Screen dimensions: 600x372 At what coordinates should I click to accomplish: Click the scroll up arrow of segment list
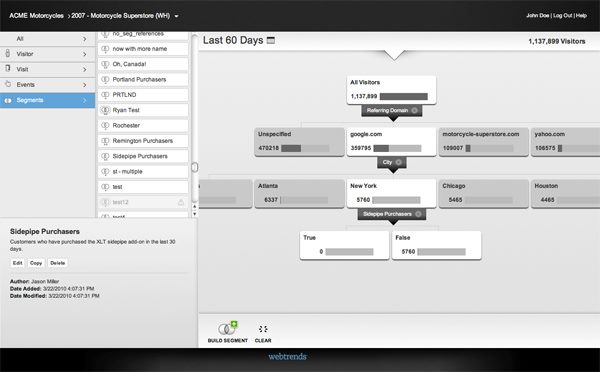(x=194, y=207)
